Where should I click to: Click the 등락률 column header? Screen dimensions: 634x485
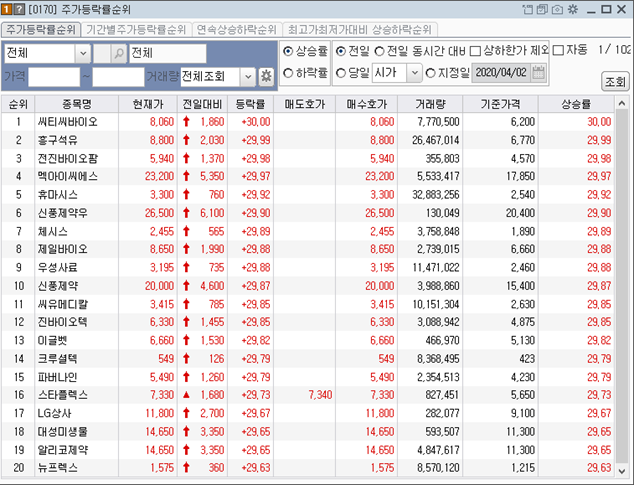click(251, 104)
